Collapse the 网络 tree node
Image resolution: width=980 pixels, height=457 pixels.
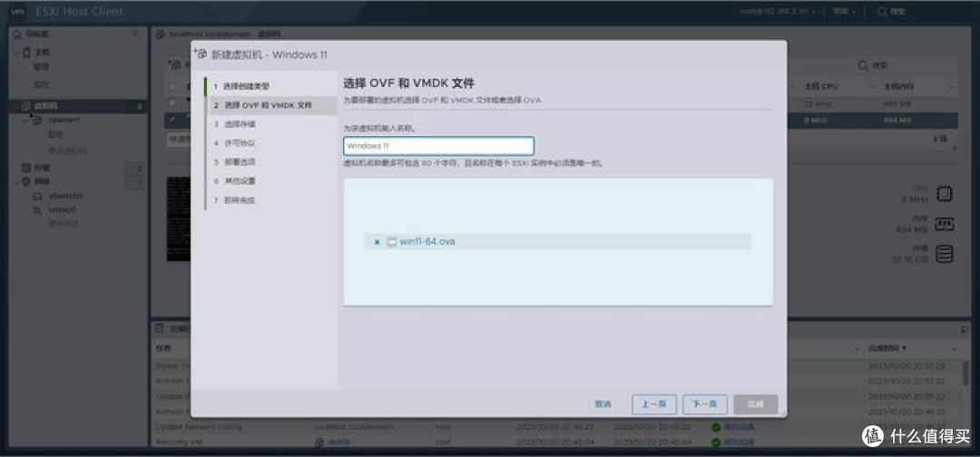15,181
